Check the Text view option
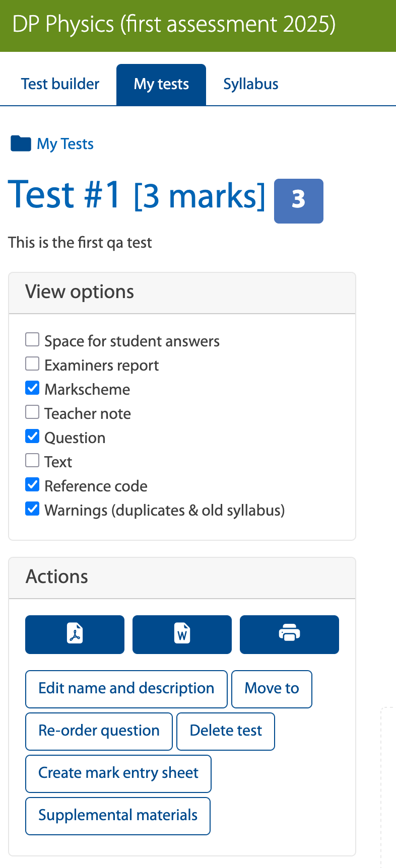 pos(32,460)
